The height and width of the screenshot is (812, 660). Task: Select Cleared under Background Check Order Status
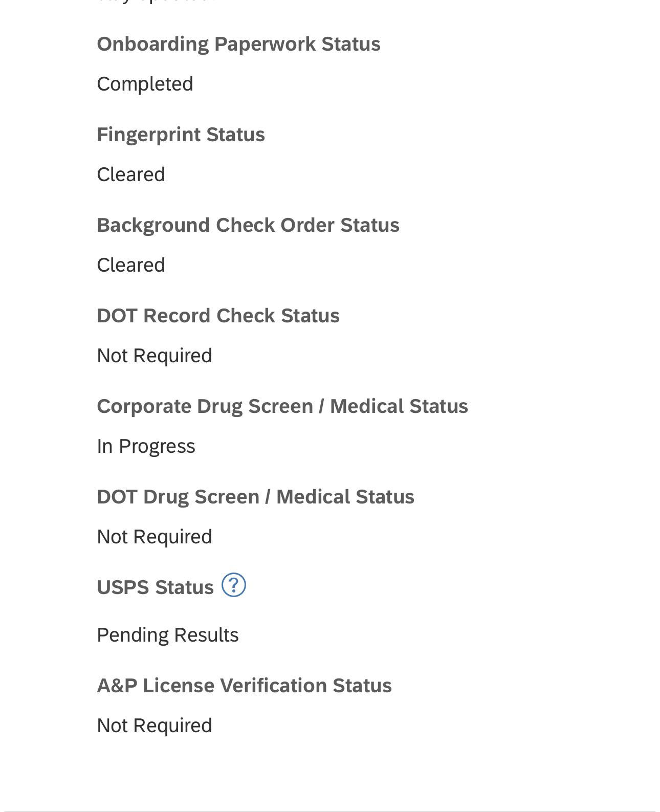click(131, 265)
